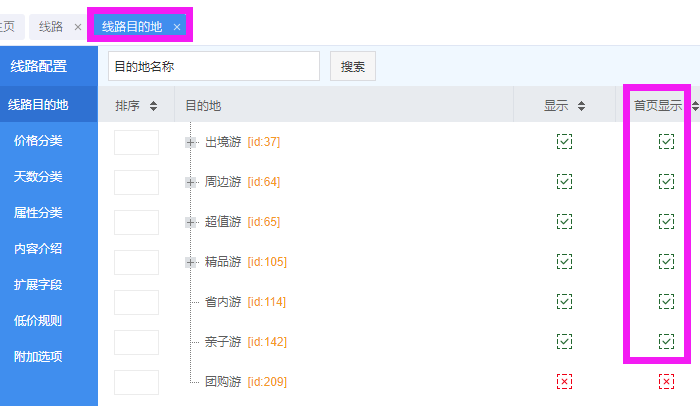Expand the 出境游 tree node
700x406 pixels.
coord(190,142)
